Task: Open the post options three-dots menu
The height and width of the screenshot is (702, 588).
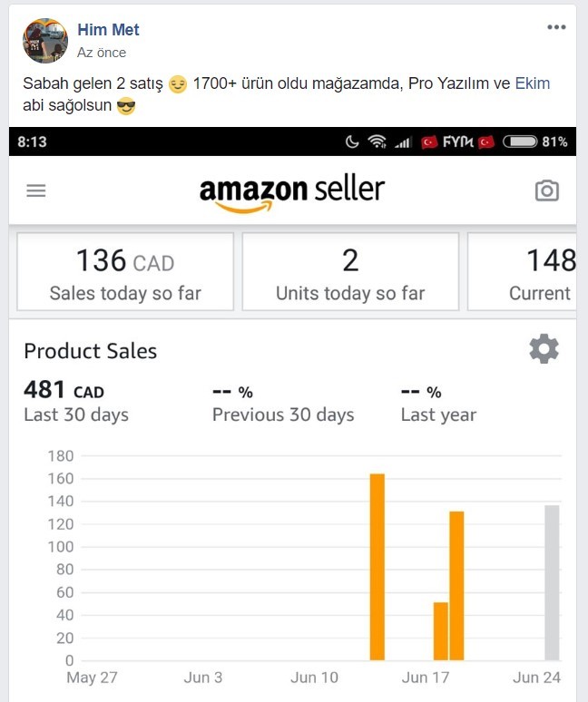Action: click(x=556, y=27)
